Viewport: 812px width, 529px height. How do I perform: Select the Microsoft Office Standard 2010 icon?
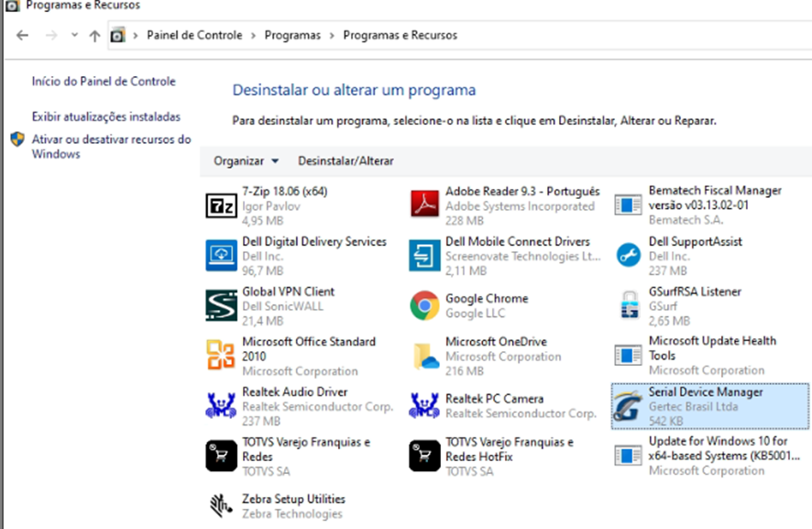[x=221, y=355]
